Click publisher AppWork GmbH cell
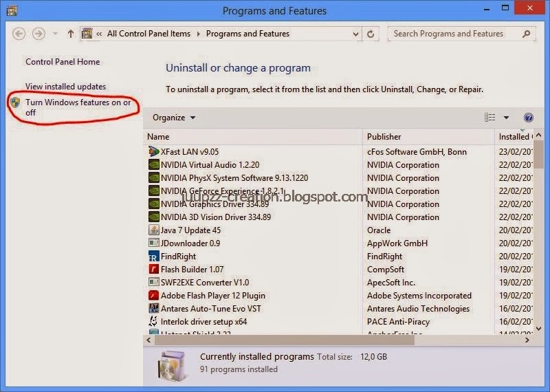This screenshot has width=550, height=392. (397, 243)
